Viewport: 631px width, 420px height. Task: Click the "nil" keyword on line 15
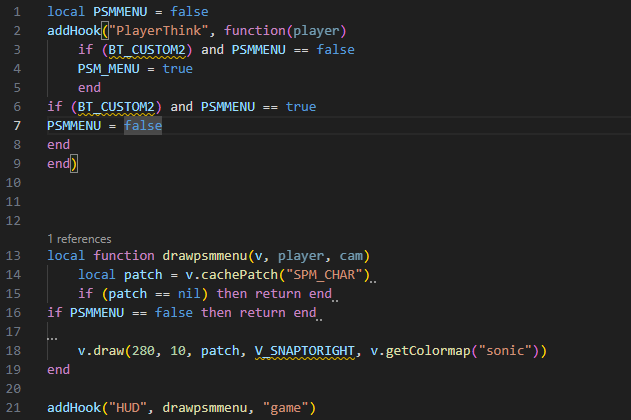point(189,294)
